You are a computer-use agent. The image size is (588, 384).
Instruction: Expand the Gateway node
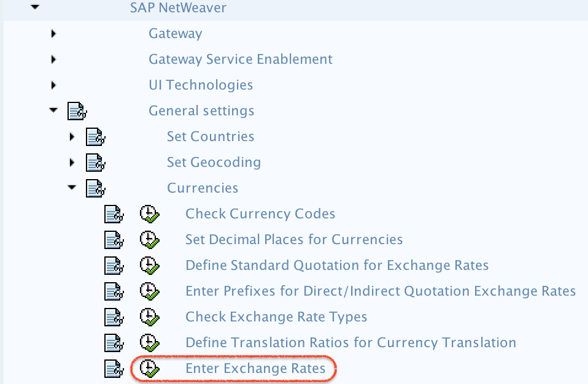coord(53,33)
